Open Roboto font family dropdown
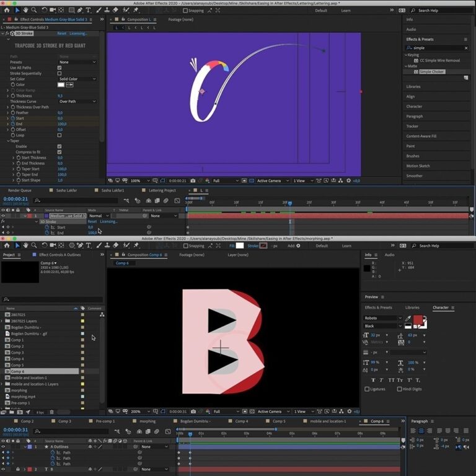 [x=382, y=318]
